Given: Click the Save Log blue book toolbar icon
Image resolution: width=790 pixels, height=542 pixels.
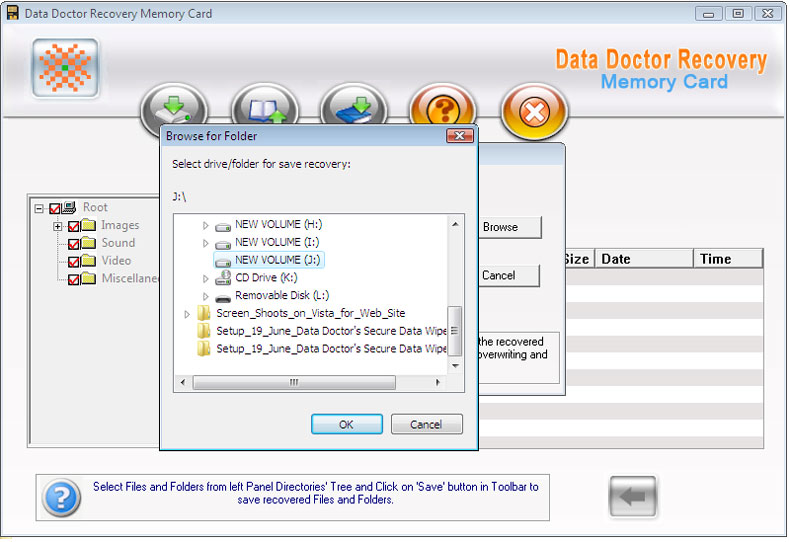Looking at the screenshot, I should point(354,107).
